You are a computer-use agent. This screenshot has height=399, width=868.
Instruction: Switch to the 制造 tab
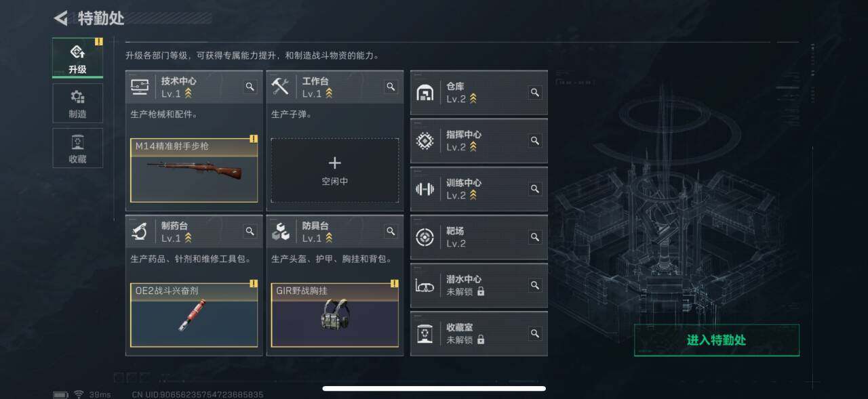[x=77, y=104]
